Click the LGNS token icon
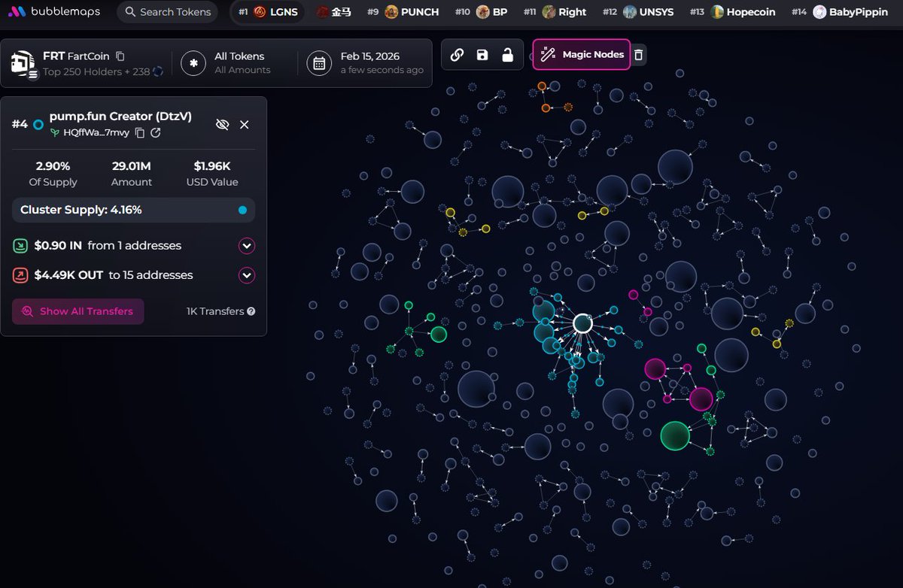 pos(260,12)
